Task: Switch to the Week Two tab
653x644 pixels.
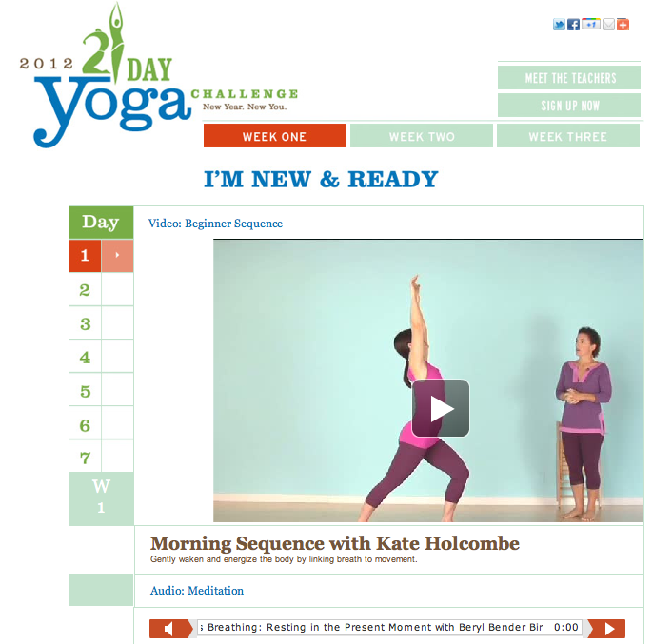Action: [422, 136]
